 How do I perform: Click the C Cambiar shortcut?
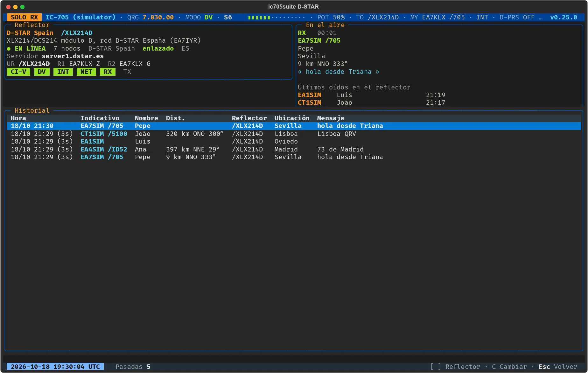click(x=509, y=367)
